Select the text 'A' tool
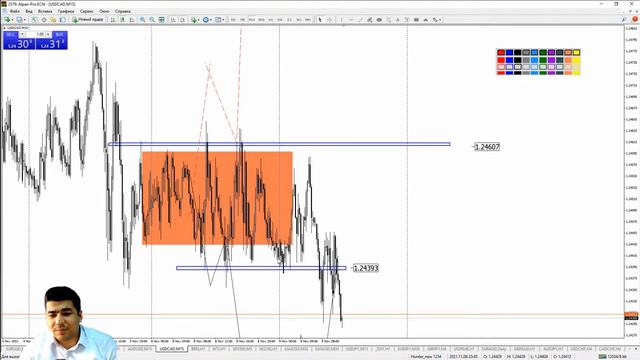 click(x=398, y=20)
